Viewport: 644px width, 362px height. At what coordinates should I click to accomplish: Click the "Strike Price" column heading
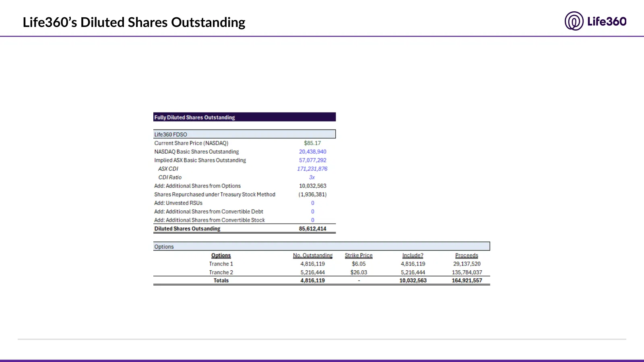click(359, 255)
